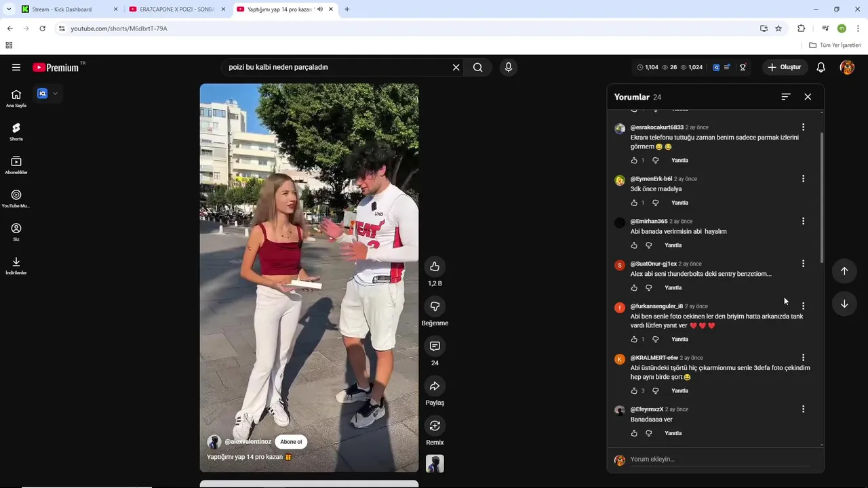Expand the IQ extension dropdown chevron

[55, 94]
